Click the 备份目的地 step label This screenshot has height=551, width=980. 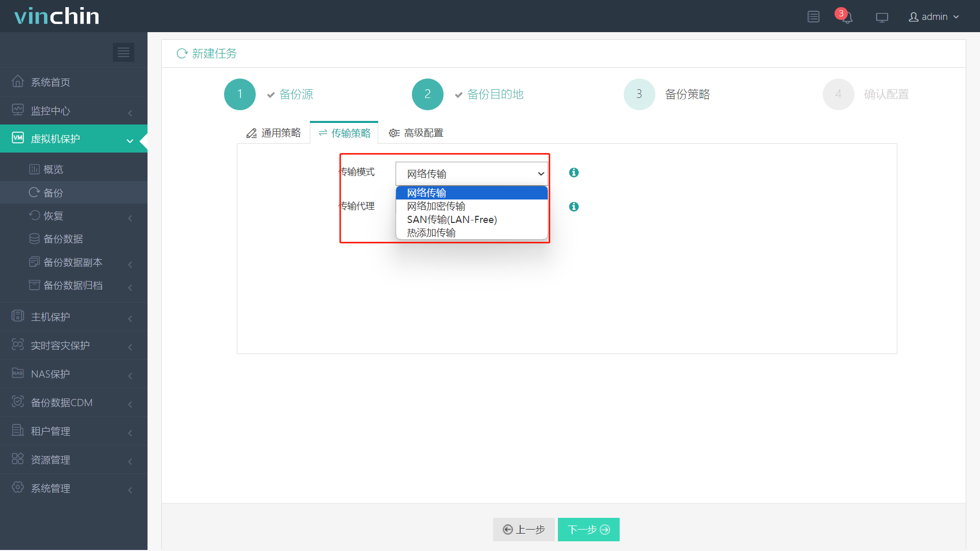tap(495, 94)
